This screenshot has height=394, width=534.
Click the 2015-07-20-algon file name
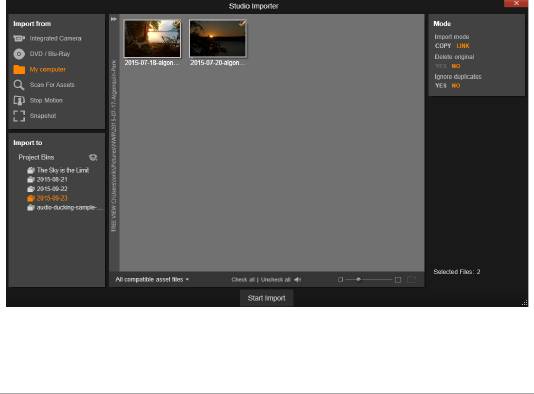click(x=217, y=63)
